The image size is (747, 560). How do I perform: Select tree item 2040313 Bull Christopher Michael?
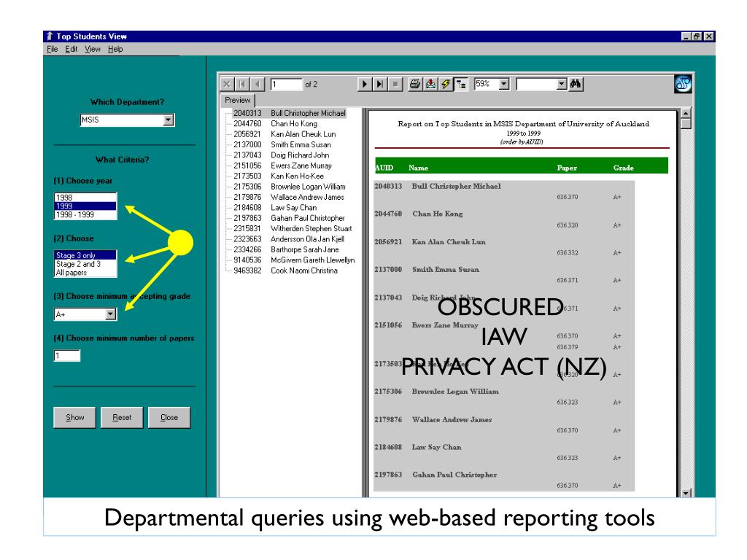click(x=289, y=113)
